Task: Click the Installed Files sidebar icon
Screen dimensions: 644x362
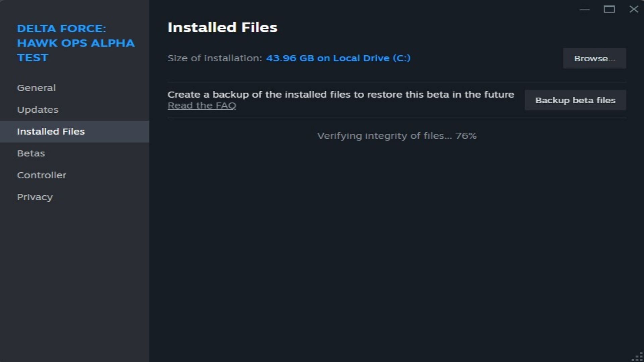Action: (51, 131)
